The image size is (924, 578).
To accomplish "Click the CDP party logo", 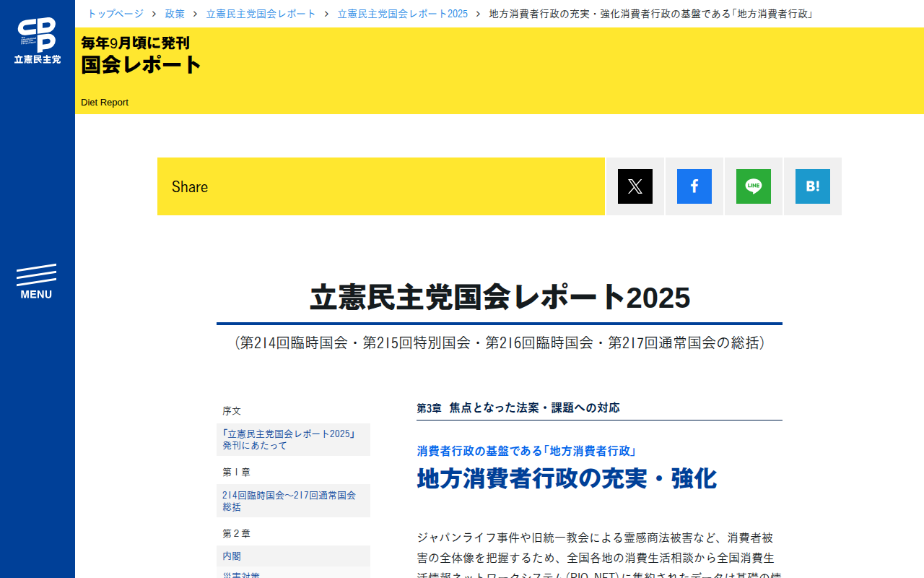I will pos(38,40).
